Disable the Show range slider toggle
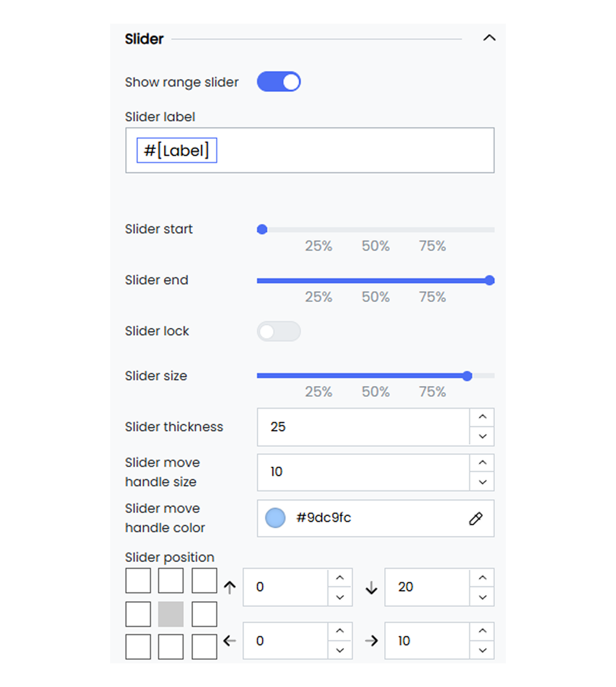The height and width of the screenshot is (687, 616). (x=278, y=82)
